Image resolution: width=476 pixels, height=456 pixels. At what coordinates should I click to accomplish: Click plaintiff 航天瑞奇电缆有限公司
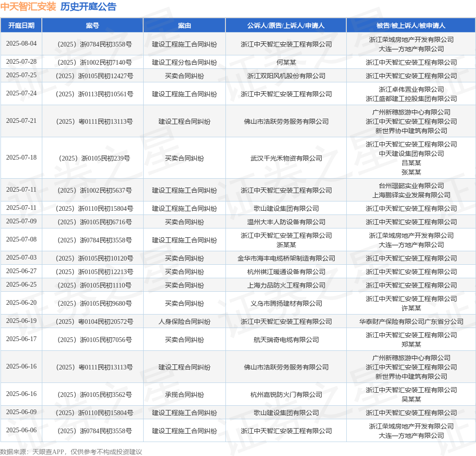coord(286,340)
